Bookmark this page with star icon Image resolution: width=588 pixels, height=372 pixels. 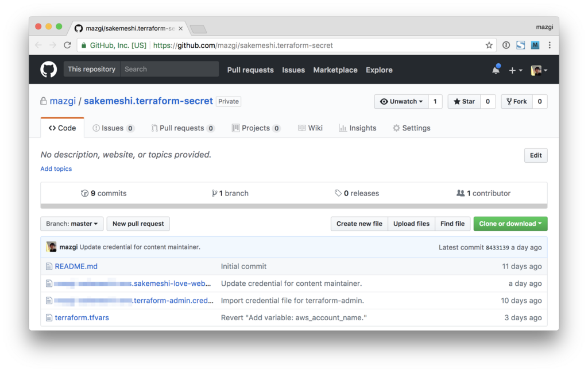pyautogui.click(x=489, y=45)
